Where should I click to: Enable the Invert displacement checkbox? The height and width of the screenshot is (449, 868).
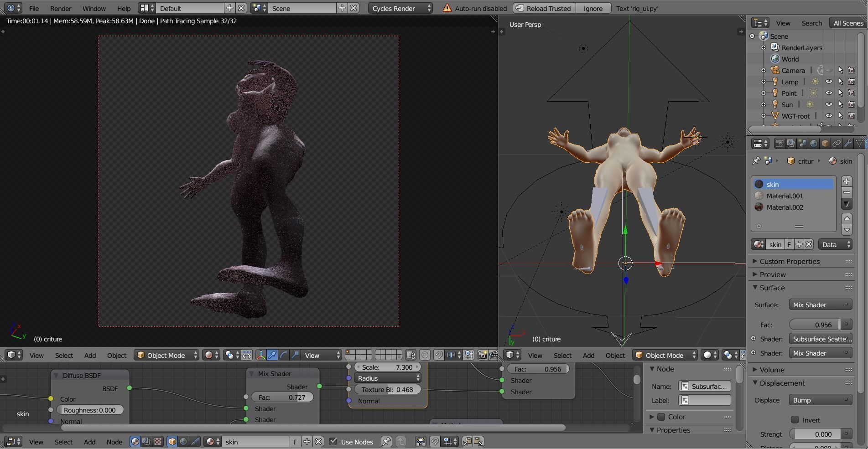[x=795, y=420]
